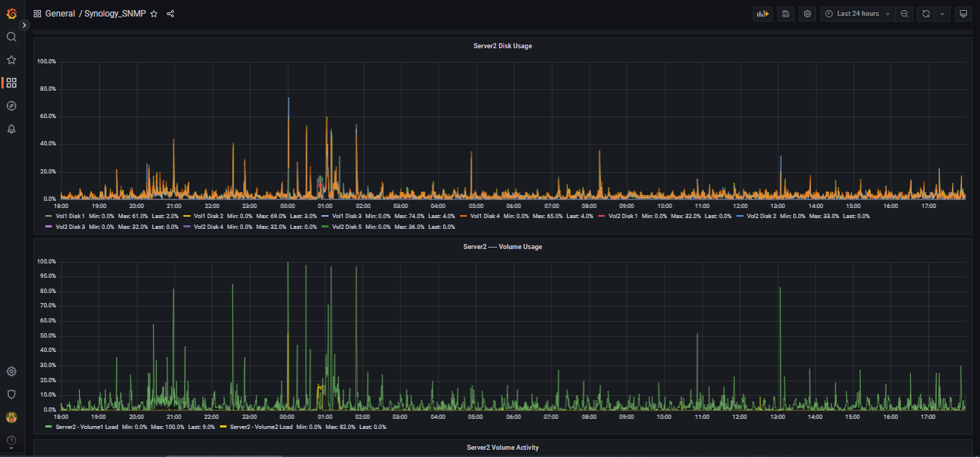Image resolution: width=980 pixels, height=457 pixels.
Task: Mark dashboard as favorite with star
Action: point(154,14)
